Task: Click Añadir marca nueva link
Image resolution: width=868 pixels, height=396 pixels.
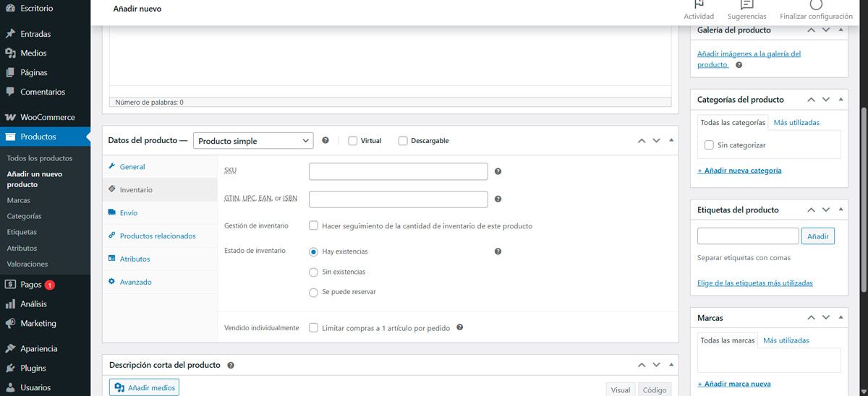Action: (734, 384)
